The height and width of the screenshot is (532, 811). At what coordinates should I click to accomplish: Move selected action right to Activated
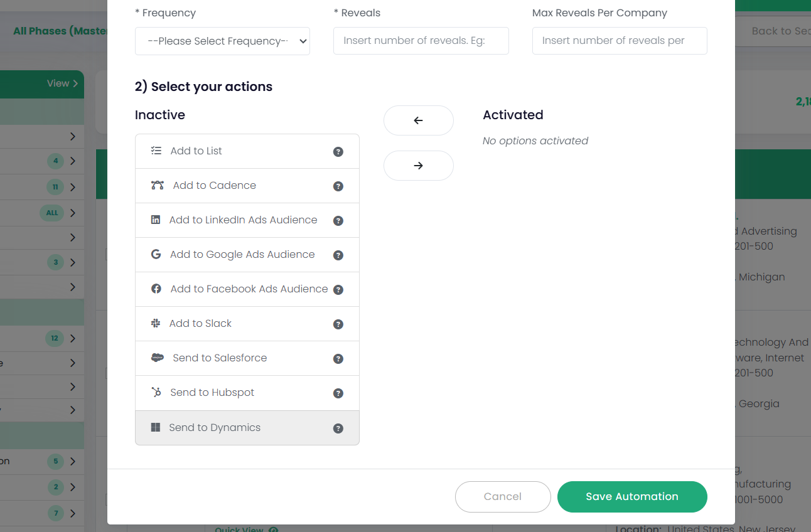tap(418, 166)
